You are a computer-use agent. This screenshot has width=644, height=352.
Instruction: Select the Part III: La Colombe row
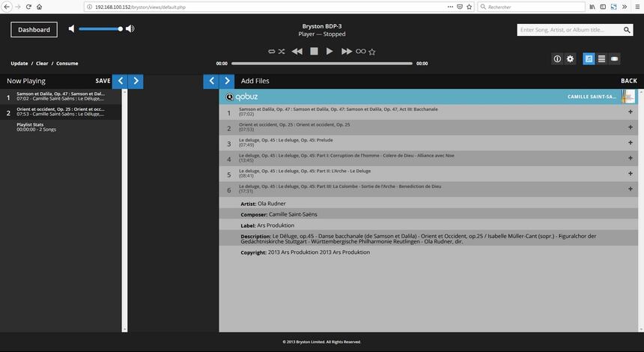tap(428, 189)
